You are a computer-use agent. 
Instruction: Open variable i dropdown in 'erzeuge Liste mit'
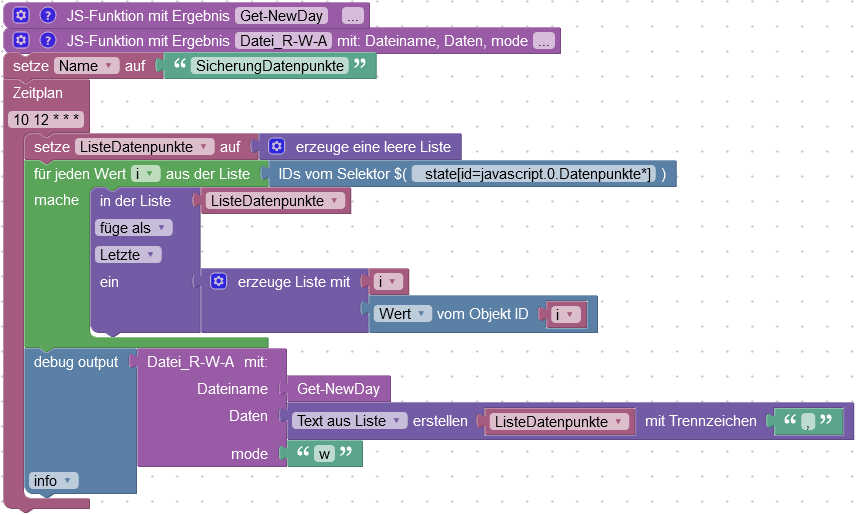[388, 282]
